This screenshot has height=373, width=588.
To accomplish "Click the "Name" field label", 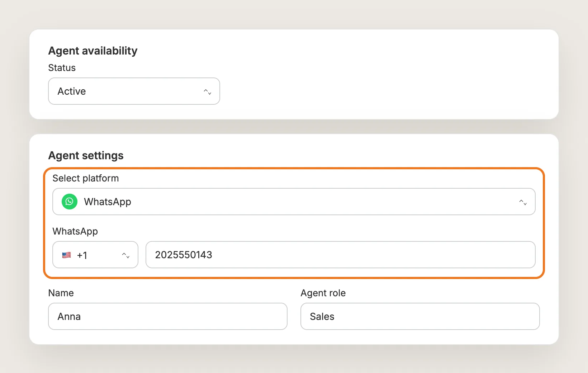I will [x=61, y=293].
